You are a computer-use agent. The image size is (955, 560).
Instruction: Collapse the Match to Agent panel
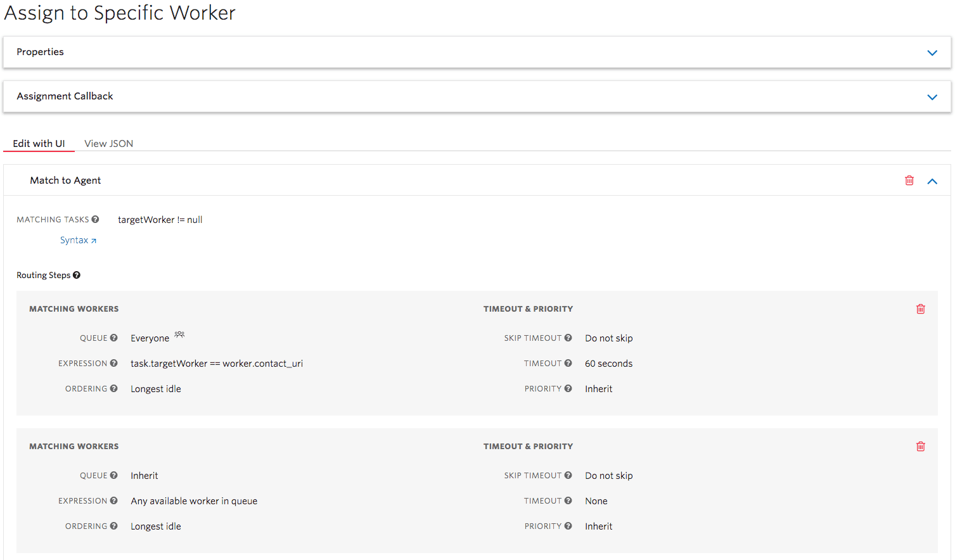coord(932,180)
